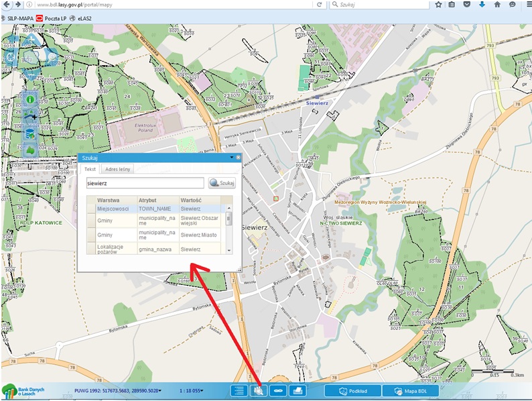
Task: Switch to the Adres leśny tab
Action: point(119,169)
